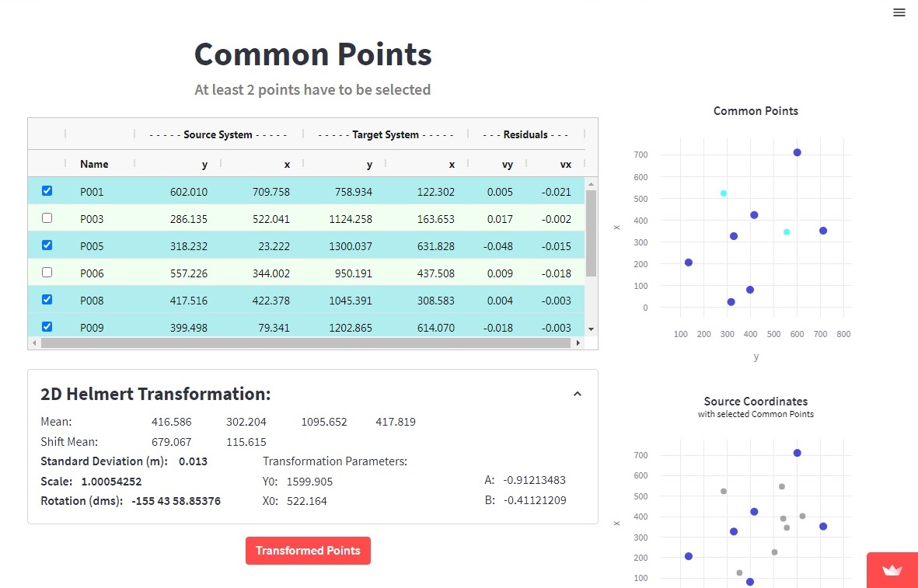
Task: Click the cell with value 1124.258
Action: tap(351, 219)
